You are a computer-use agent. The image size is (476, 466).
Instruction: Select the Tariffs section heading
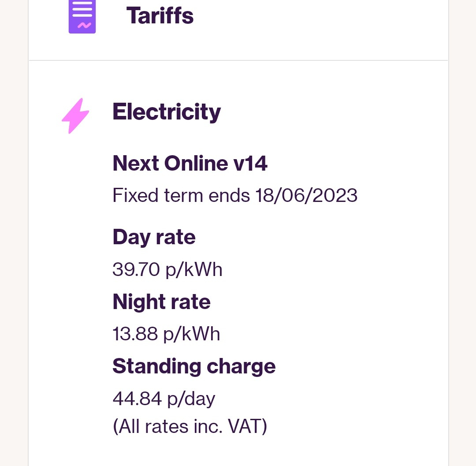tap(160, 15)
